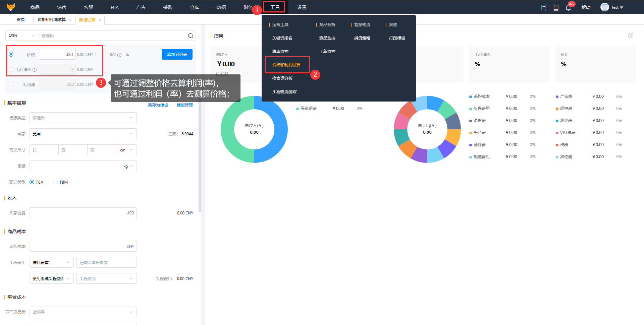The width and height of the screenshot is (644, 325).
Task: Select the 毛利润率 radio button
Action: click(11, 69)
